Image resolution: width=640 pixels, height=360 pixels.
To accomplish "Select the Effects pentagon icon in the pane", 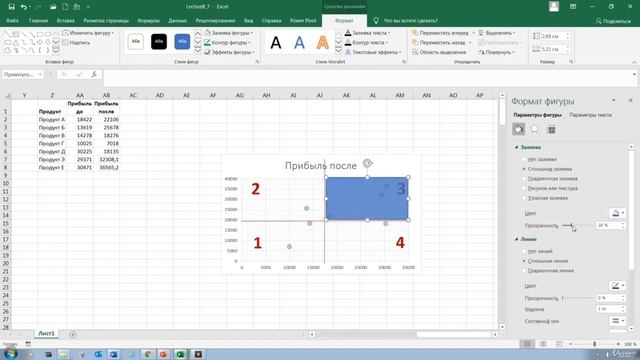I will pos(534,129).
